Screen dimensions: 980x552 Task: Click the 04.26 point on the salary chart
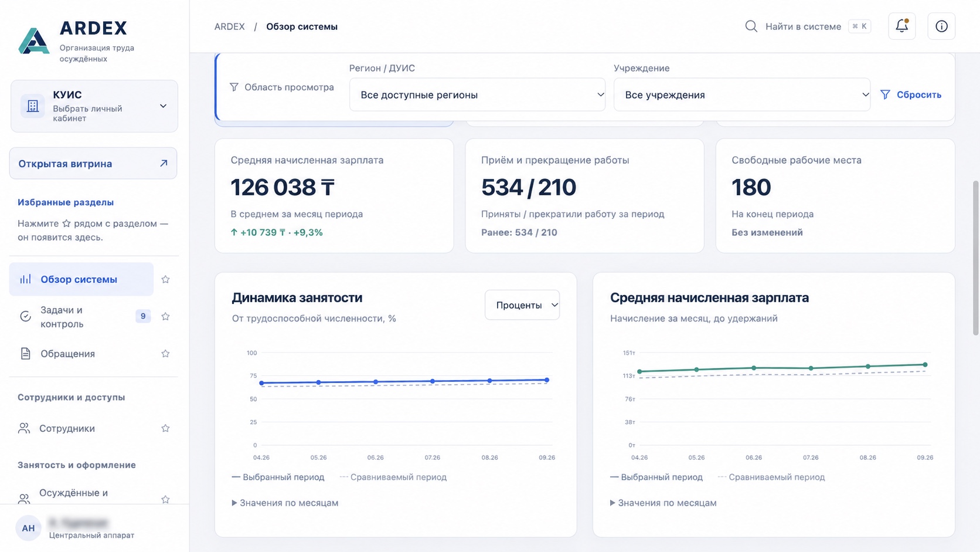pyautogui.click(x=639, y=371)
